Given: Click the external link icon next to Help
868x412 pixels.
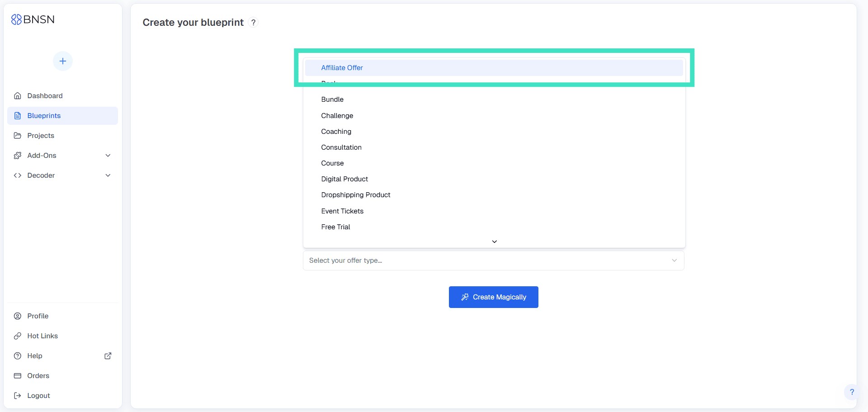Looking at the screenshot, I should point(108,356).
